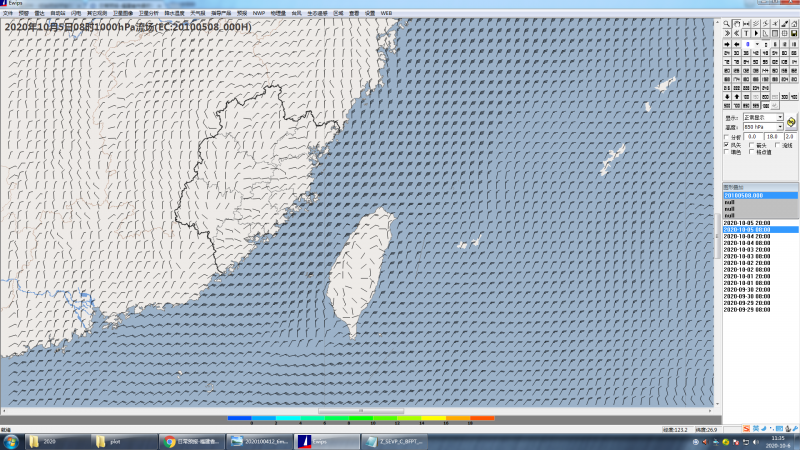Click the text 'T' tool icon
Image resolution: width=800 pixels, height=450 pixels.
point(746,33)
